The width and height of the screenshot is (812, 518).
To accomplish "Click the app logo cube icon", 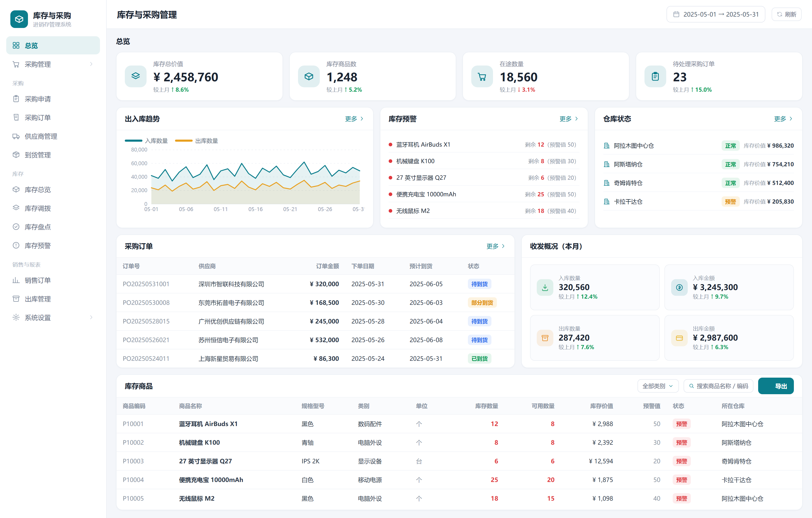I will coord(19,19).
